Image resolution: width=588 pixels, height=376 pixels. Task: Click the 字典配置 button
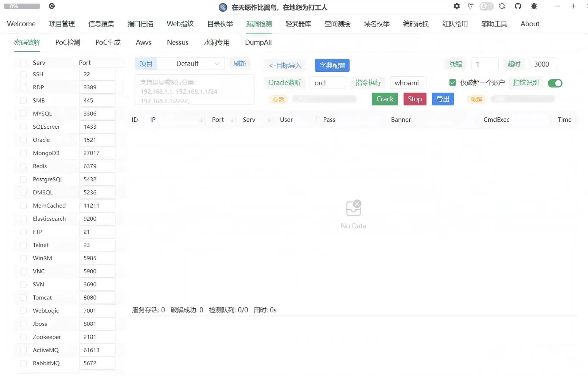point(332,65)
